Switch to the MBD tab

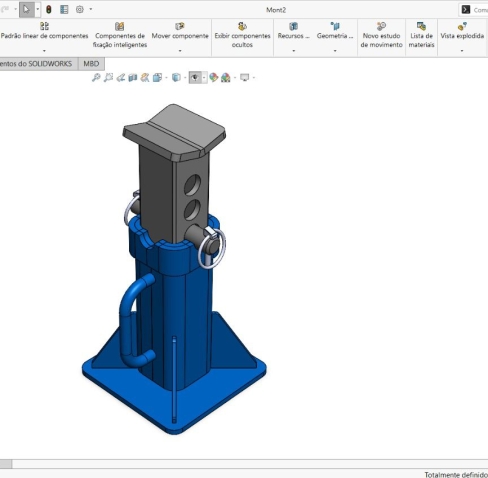[x=91, y=64]
